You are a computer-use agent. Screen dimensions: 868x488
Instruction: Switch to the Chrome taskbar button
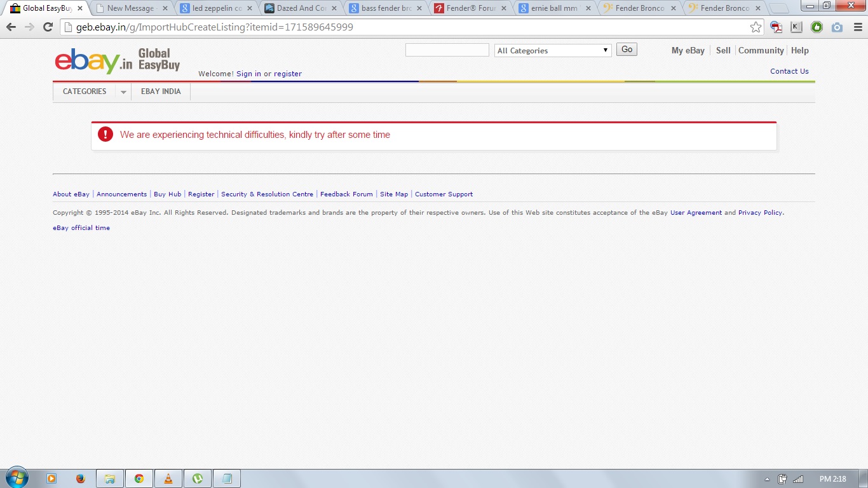coord(139,478)
